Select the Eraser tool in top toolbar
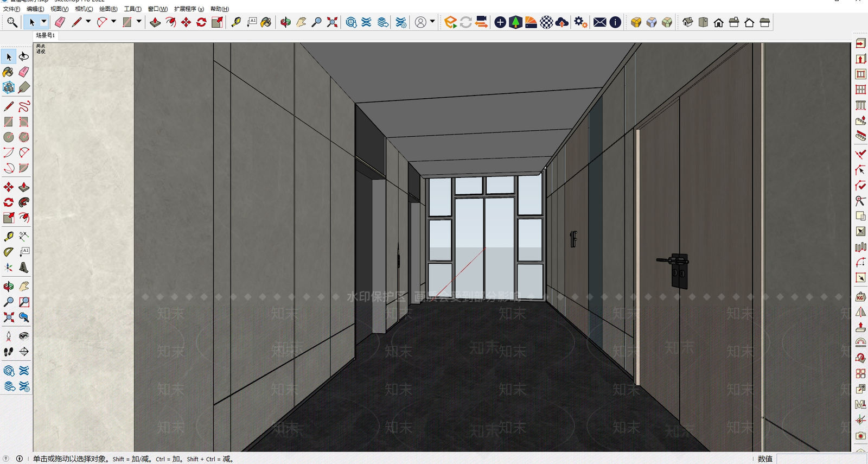Screen dimensions: 868x464 point(60,22)
